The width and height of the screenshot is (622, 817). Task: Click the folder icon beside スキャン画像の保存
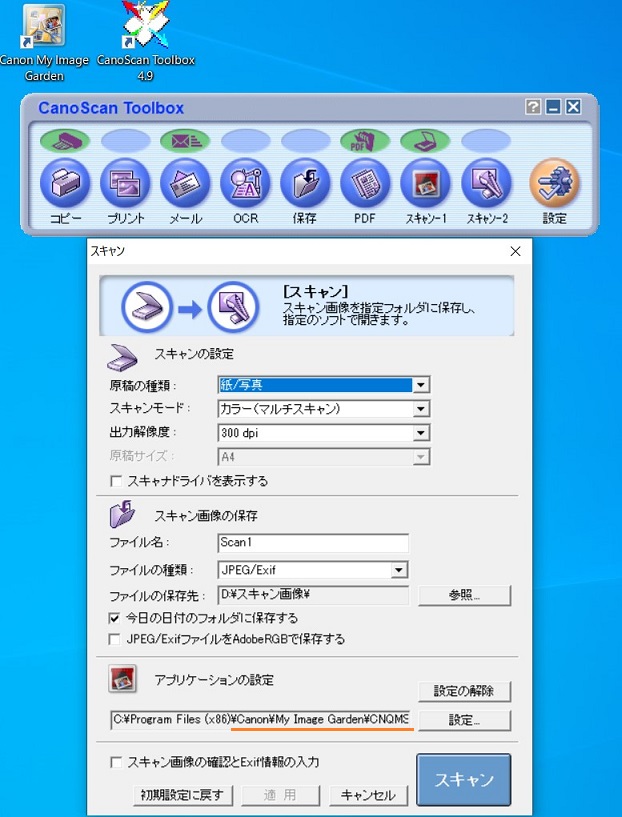click(122, 514)
